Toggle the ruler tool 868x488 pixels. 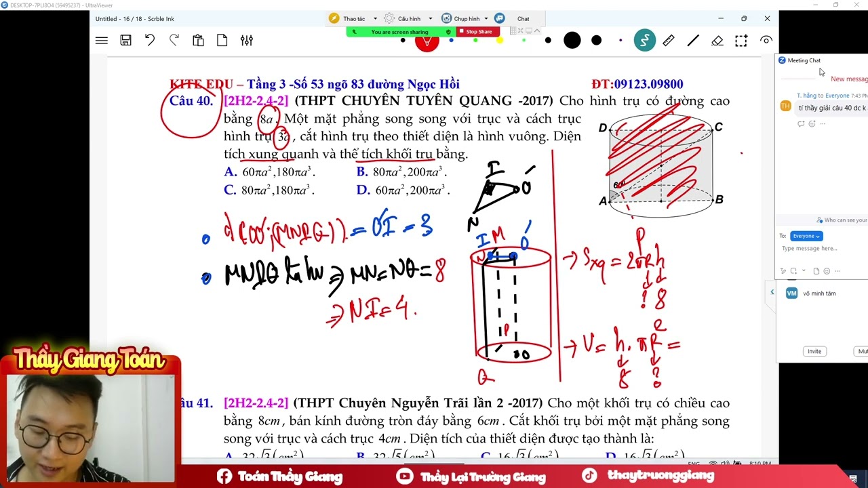[669, 41]
